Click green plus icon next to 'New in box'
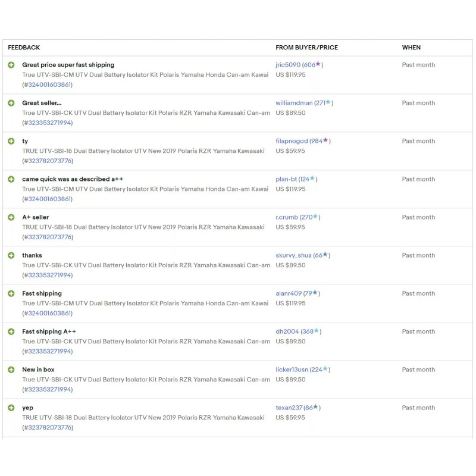476x476 pixels. pyautogui.click(x=11, y=369)
